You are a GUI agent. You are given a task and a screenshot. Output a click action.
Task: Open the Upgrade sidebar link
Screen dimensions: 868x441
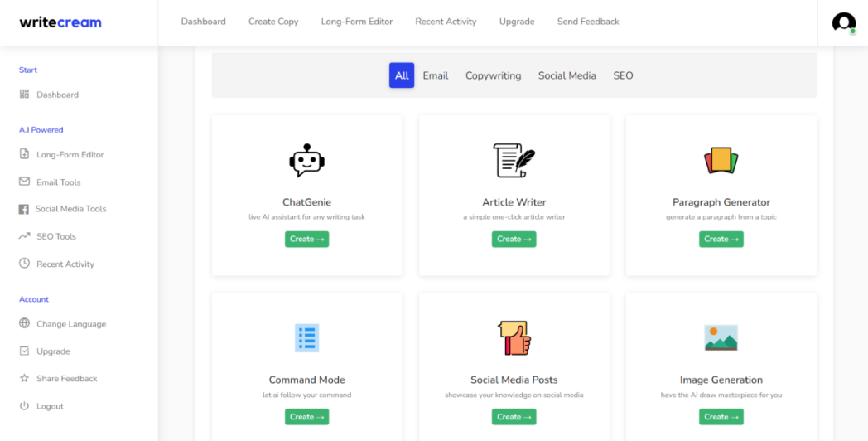pos(53,351)
